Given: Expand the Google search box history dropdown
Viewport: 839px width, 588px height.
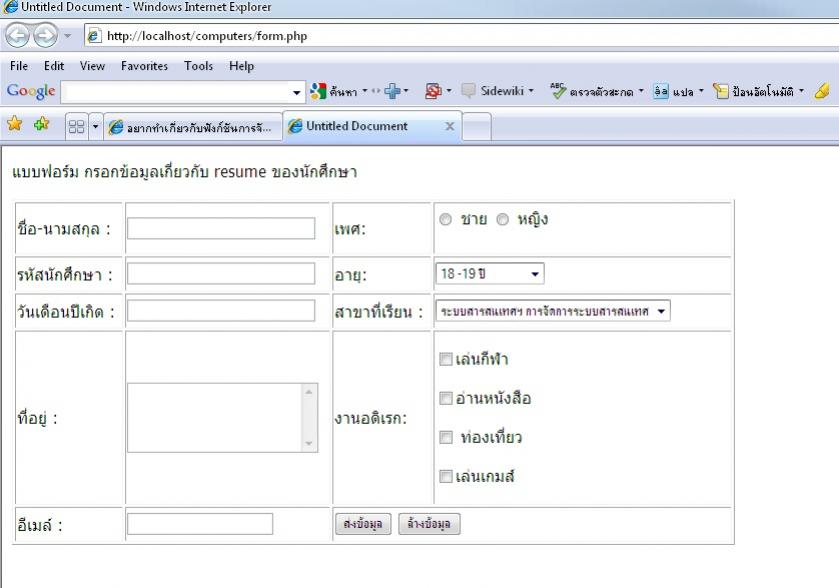Looking at the screenshot, I should (297, 93).
